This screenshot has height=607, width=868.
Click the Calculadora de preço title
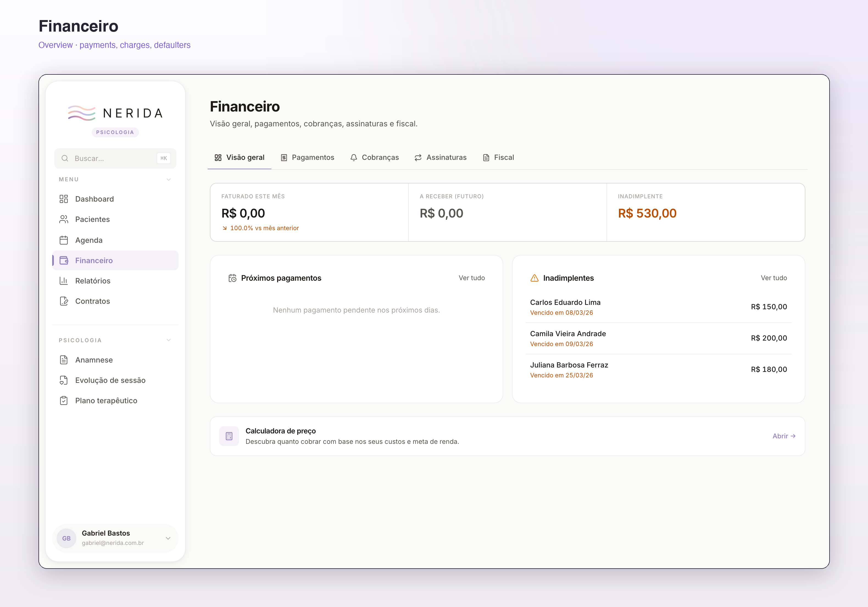280,431
